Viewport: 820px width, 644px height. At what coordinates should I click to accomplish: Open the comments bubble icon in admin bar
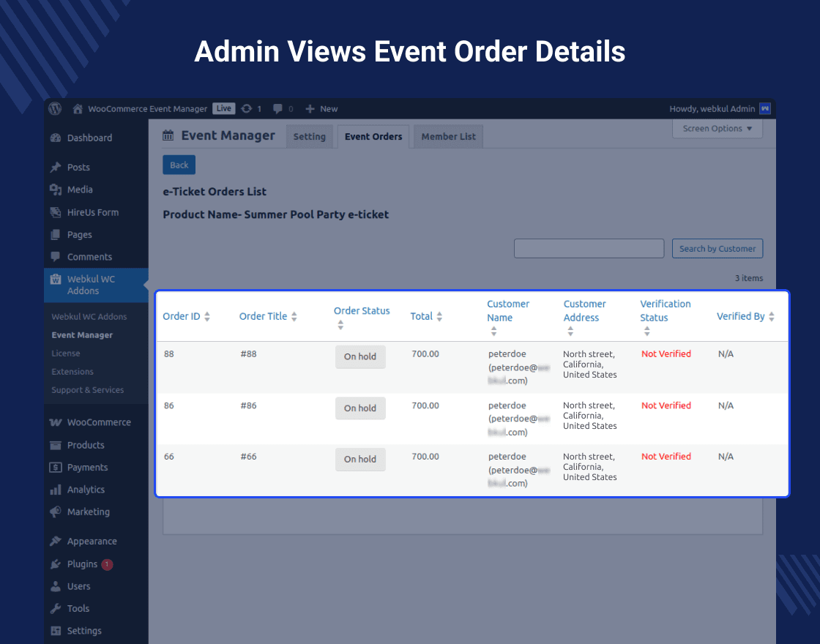277,109
